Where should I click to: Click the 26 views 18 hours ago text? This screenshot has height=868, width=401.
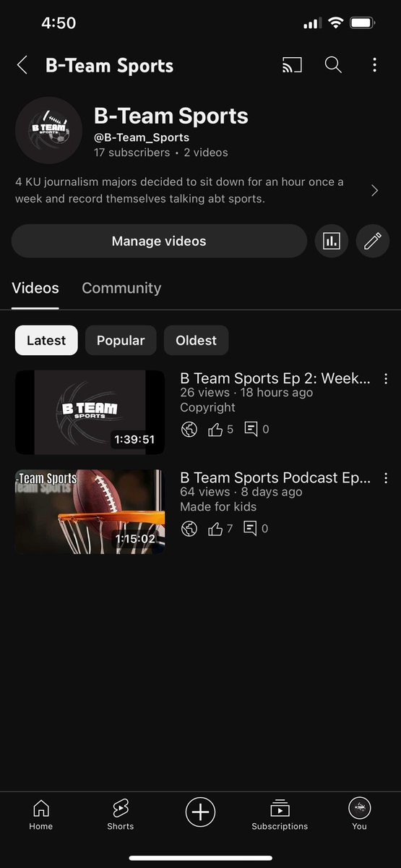click(246, 393)
